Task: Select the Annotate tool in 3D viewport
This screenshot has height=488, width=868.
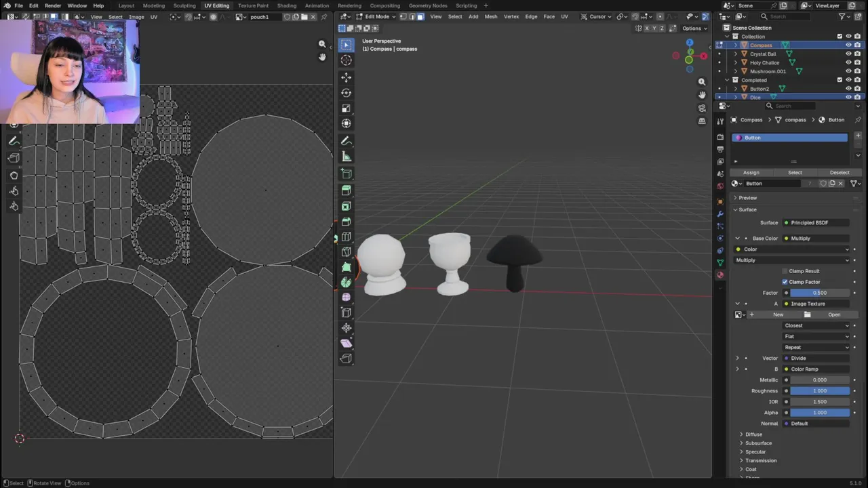Action: coord(346,141)
